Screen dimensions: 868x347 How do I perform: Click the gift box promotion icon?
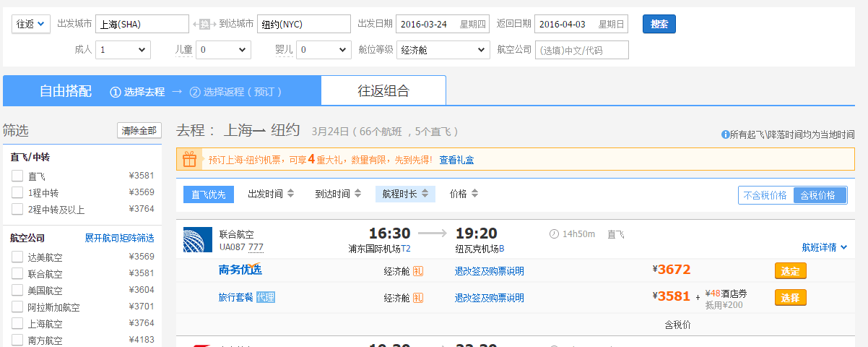(x=189, y=160)
